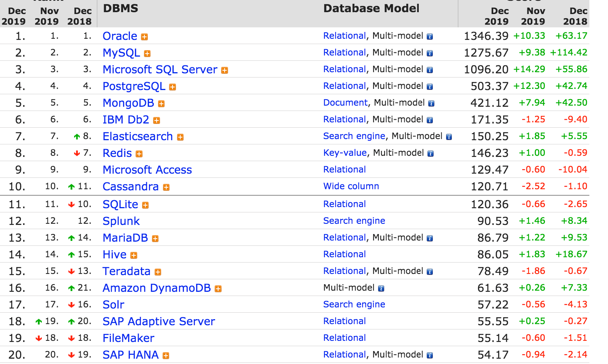Click the Relational link in FileMaker row
608x364 pixels.
pyautogui.click(x=345, y=338)
